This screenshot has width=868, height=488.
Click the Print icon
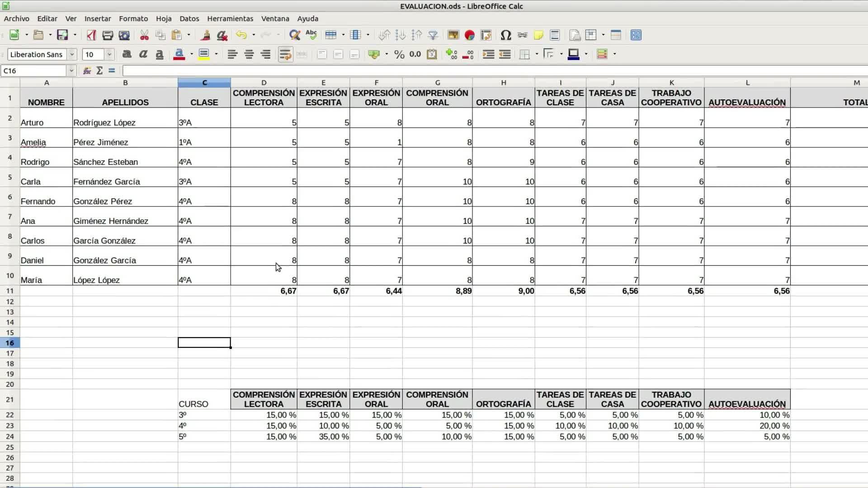(108, 35)
